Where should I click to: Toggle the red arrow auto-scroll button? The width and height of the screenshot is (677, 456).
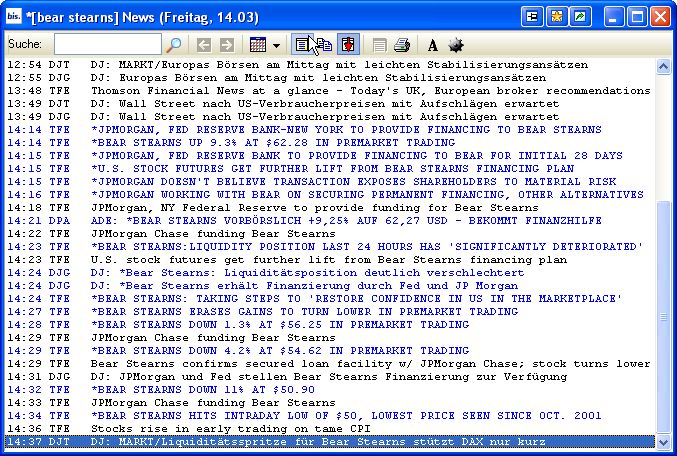click(348, 44)
